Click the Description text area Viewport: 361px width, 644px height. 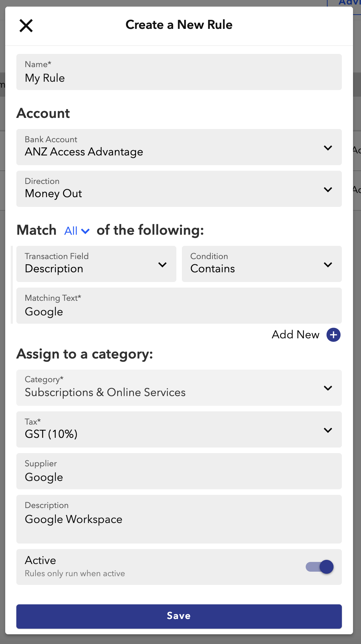click(x=179, y=520)
